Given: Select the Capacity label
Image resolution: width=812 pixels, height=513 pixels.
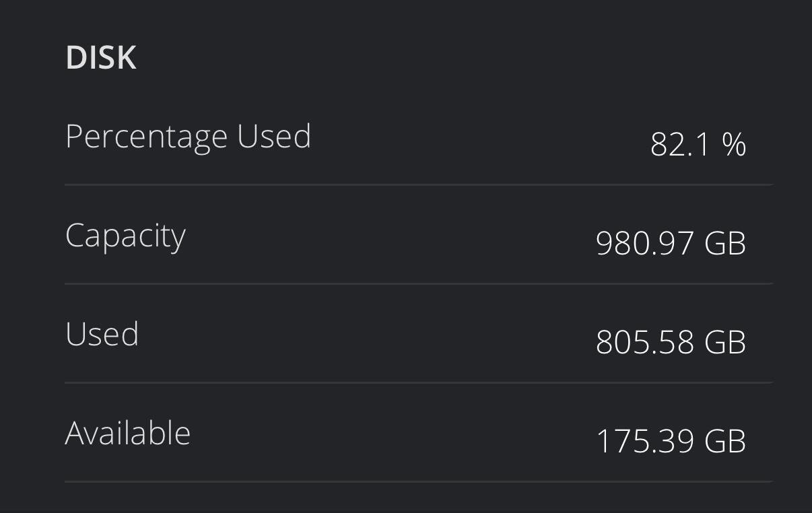Looking at the screenshot, I should click(x=125, y=236).
